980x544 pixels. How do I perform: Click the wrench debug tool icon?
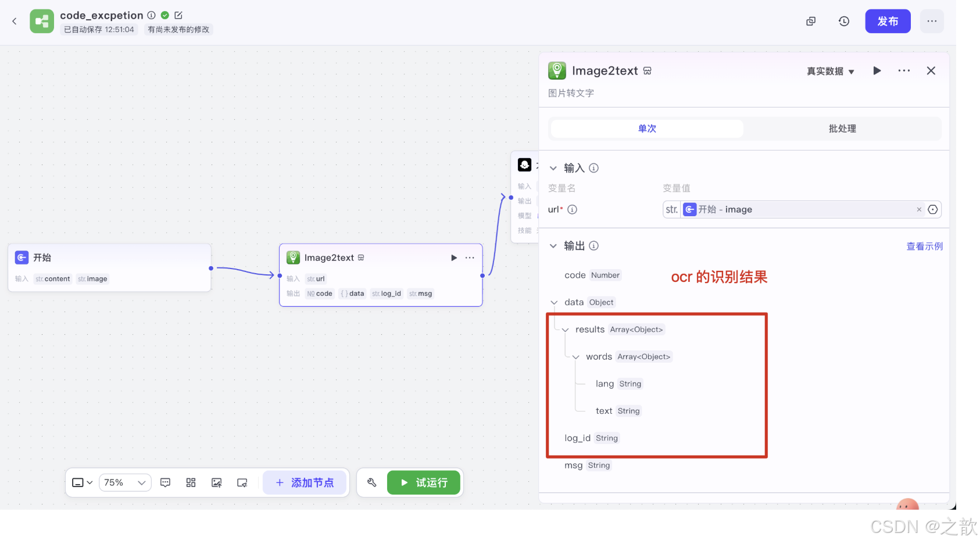tap(372, 483)
